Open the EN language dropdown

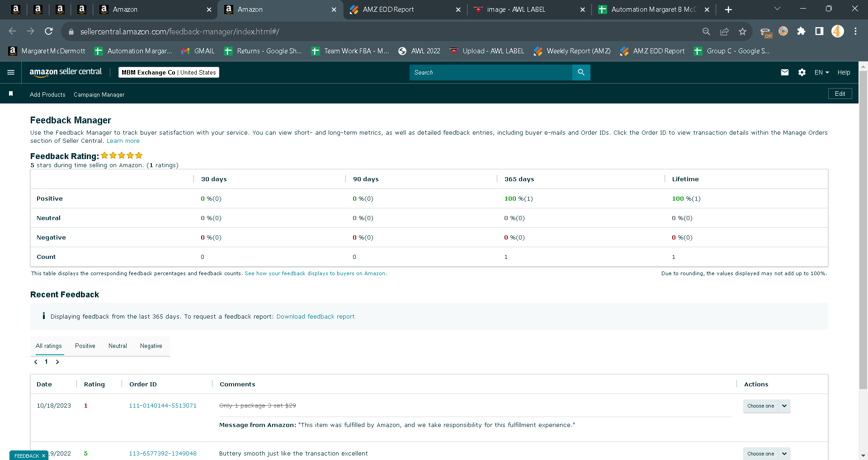[x=822, y=72]
